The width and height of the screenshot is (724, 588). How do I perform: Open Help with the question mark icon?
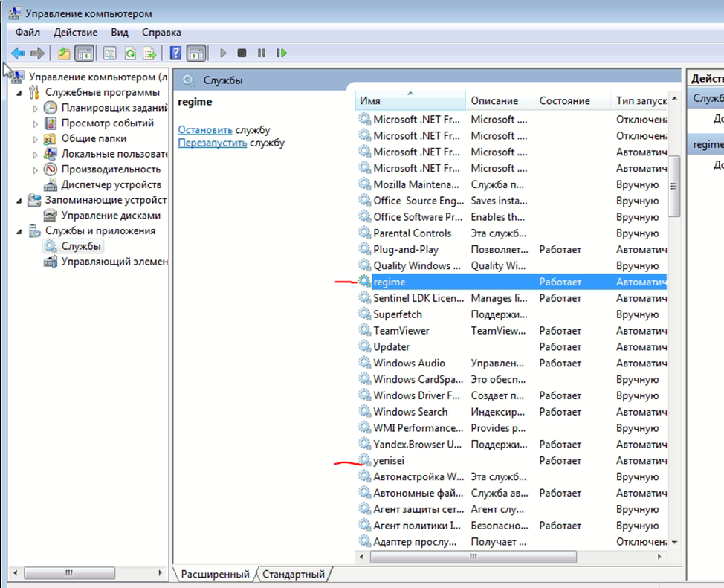point(175,53)
